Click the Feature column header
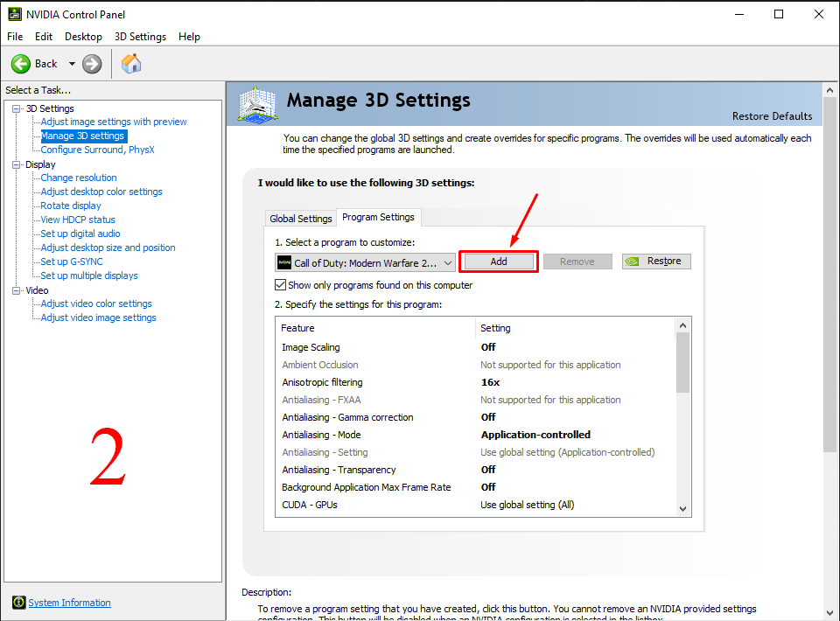This screenshot has width=840, height=621. click(x=375, y=328)
